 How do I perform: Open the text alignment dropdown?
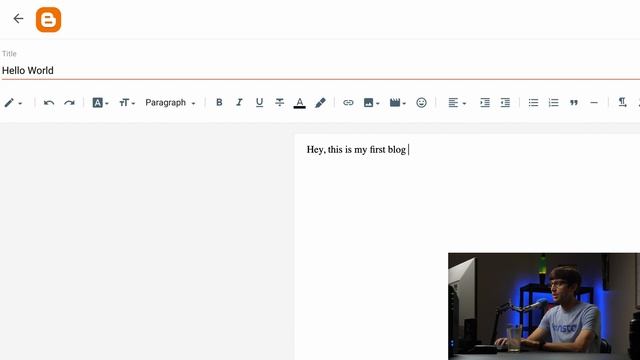point(457,102)
